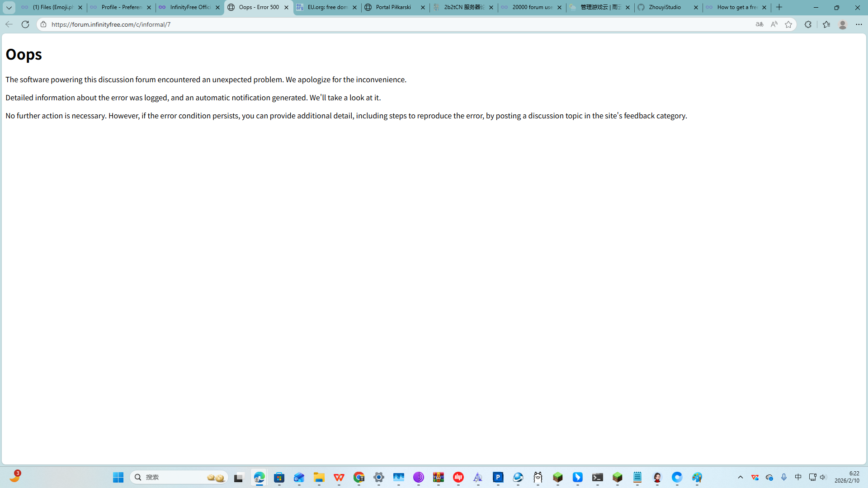This screenshot has height=488, width=868.
Task: Expand the tab search dropdown
Action: point(9,7)
